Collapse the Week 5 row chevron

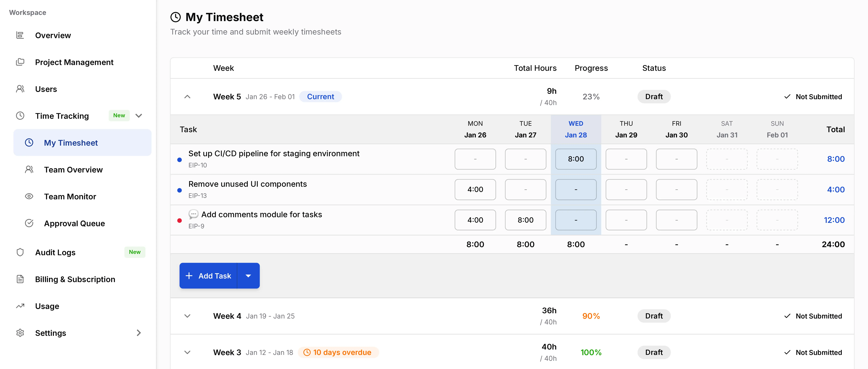(187, 97)
